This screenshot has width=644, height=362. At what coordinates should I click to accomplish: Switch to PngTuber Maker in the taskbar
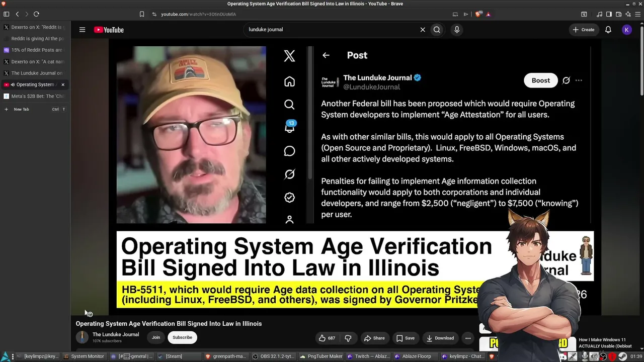click(x=321, y=356)
